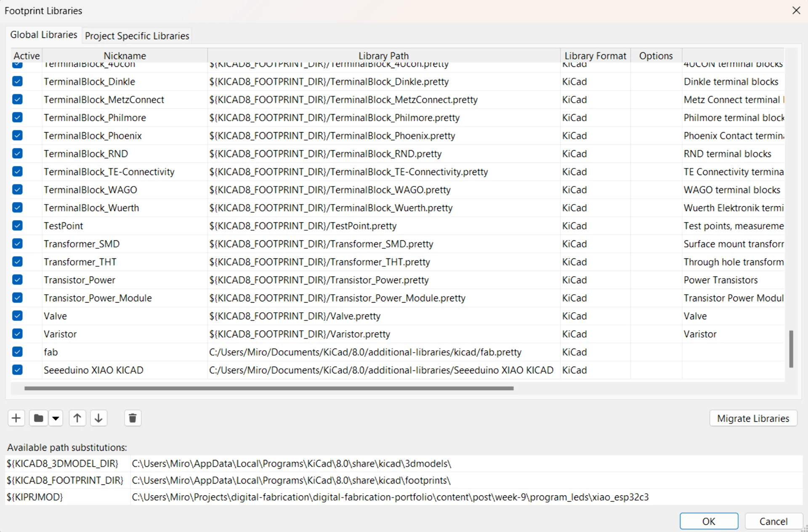Confirm with the OK button
The height and width of the screenshot is (532, 808).
coord(709,521)
